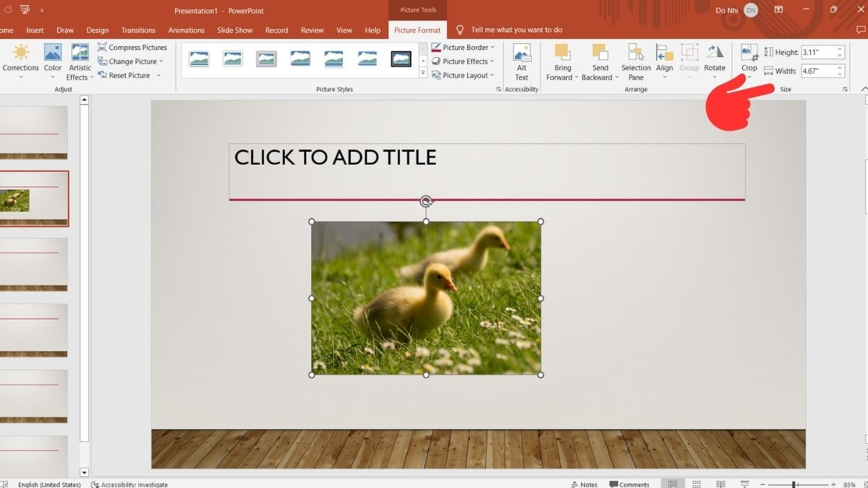Open Artistic Effects gallery

(80, 61)
